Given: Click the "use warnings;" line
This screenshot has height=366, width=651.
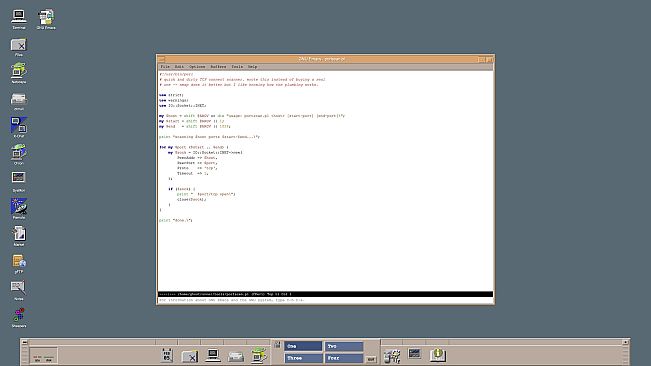Looking at the screenshot, I should (x=174, y=100).
